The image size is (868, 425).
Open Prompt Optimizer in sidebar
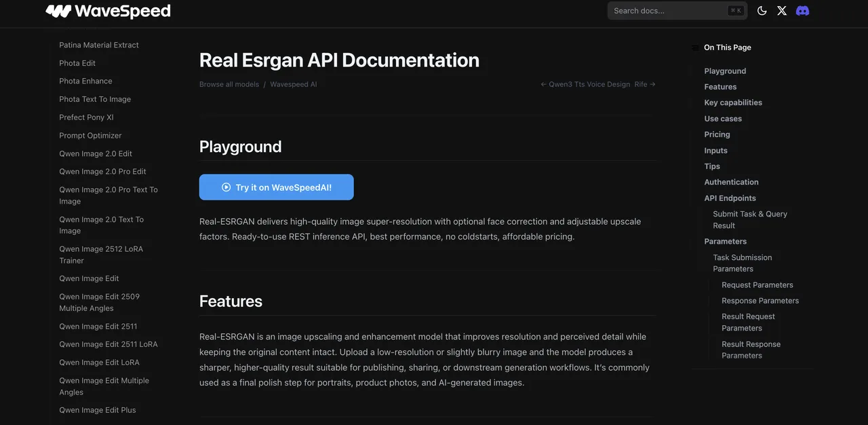90,135
